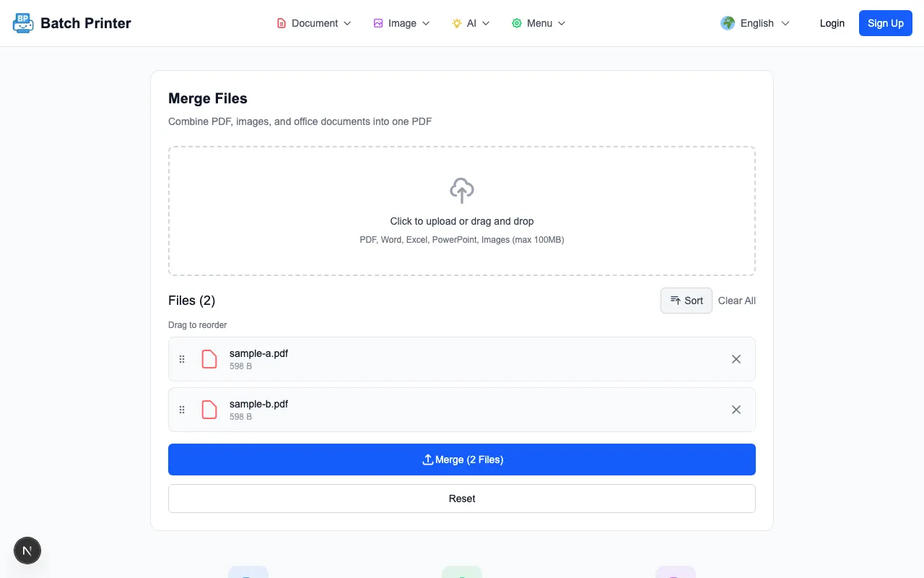Click the green gear icon beside Menu
924x578 pixels.
click(517, 23)
